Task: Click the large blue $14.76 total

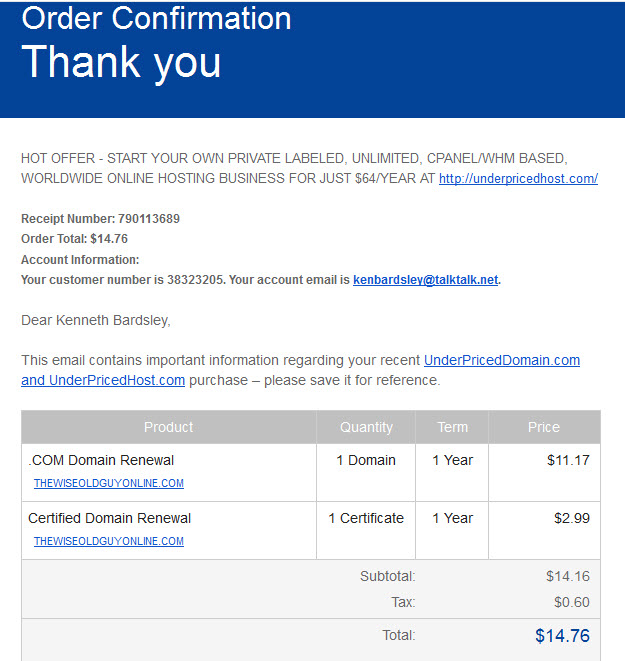Action: coord(562,636)
